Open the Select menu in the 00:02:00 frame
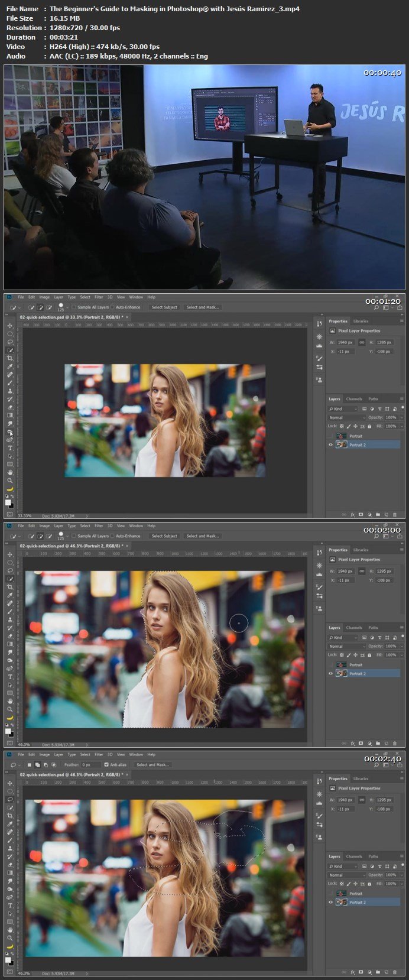The height and width of the screenshot is (980, 409). click(x=85, y=525)
